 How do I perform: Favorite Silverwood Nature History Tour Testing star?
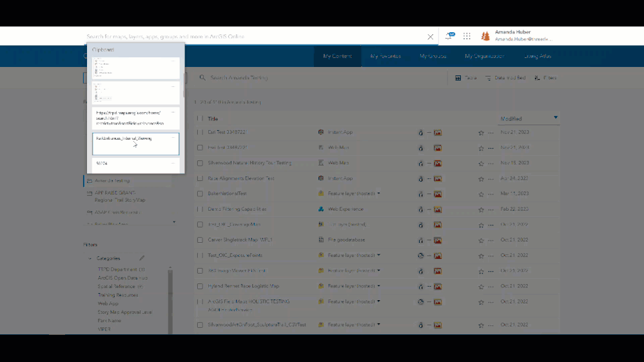[x=481, y=164]
